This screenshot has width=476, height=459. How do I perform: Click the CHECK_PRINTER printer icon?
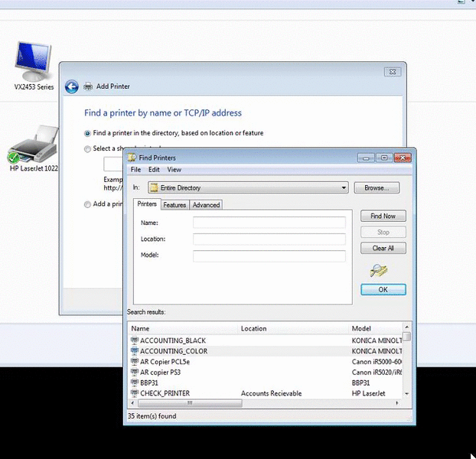[135, 393]
